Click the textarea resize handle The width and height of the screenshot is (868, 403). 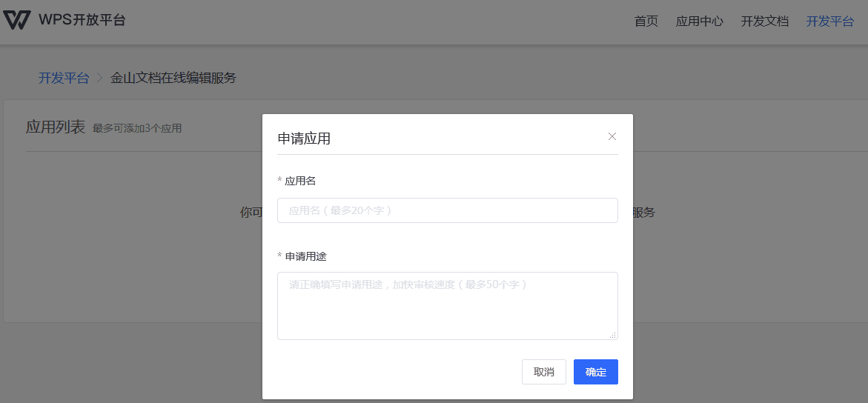613,336
